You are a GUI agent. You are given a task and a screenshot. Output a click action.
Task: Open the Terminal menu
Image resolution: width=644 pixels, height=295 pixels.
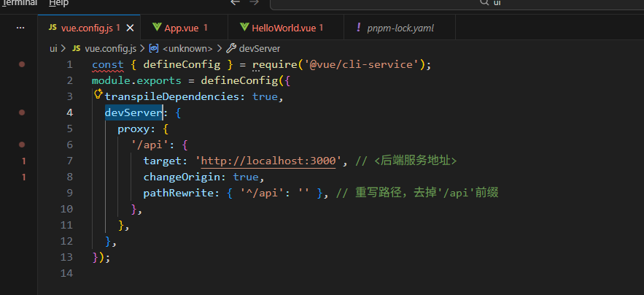(19, 3)
